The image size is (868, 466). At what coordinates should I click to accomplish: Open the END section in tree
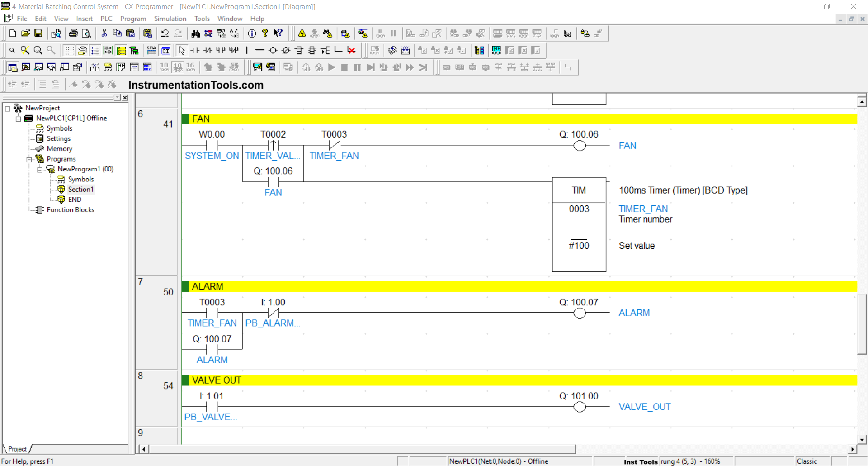75,200
